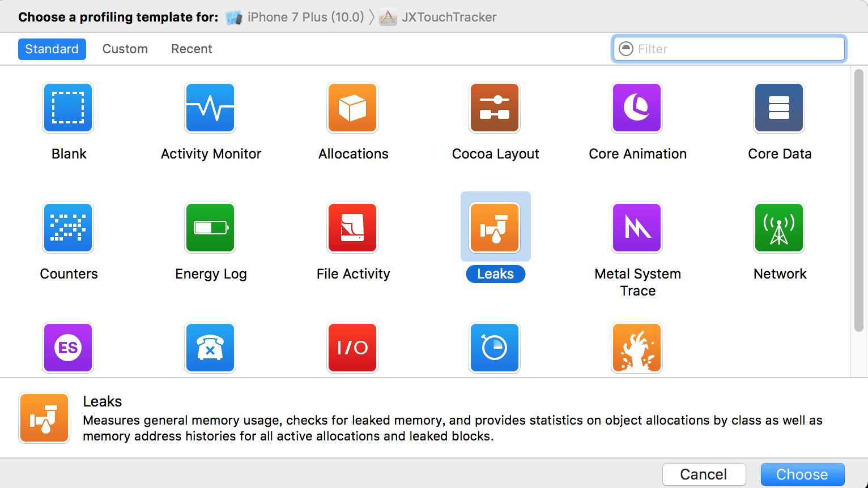Open the JXTouchTracker target selector
Image resolution: width=868 pixels, height=488 pixels.
click(x=438, y=17)
